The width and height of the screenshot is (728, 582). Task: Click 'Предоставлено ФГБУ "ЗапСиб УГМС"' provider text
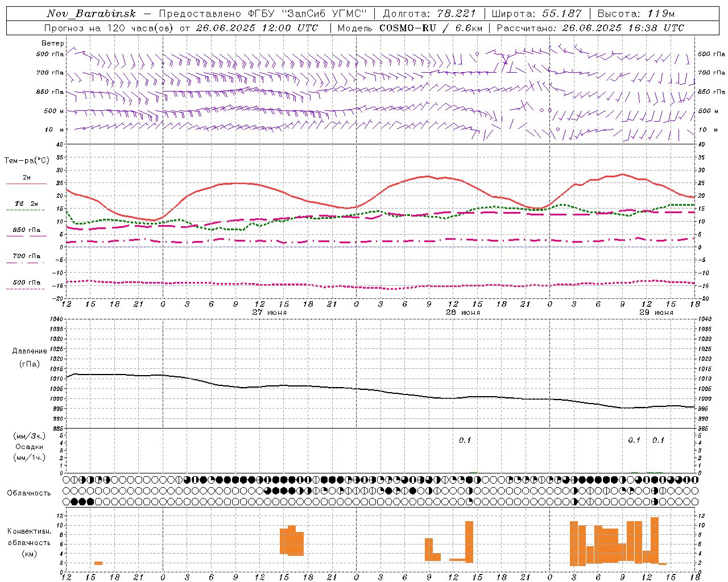pos(263,14)
